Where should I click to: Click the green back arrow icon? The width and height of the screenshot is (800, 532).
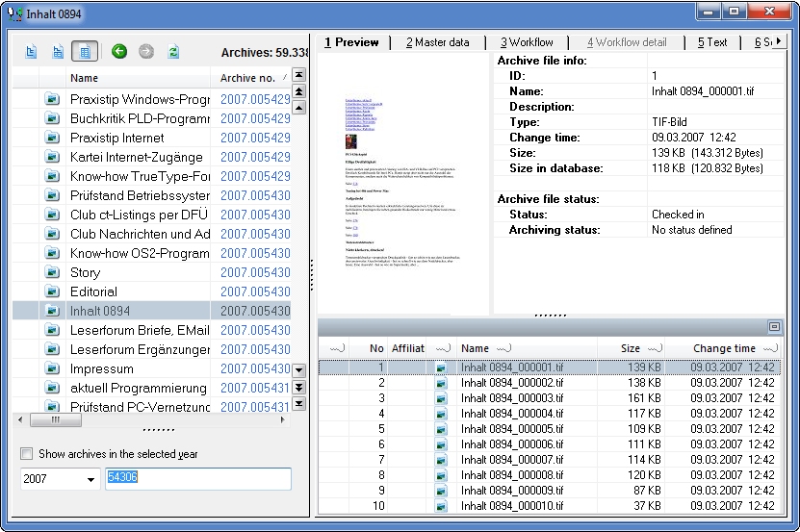coord(119,52)
